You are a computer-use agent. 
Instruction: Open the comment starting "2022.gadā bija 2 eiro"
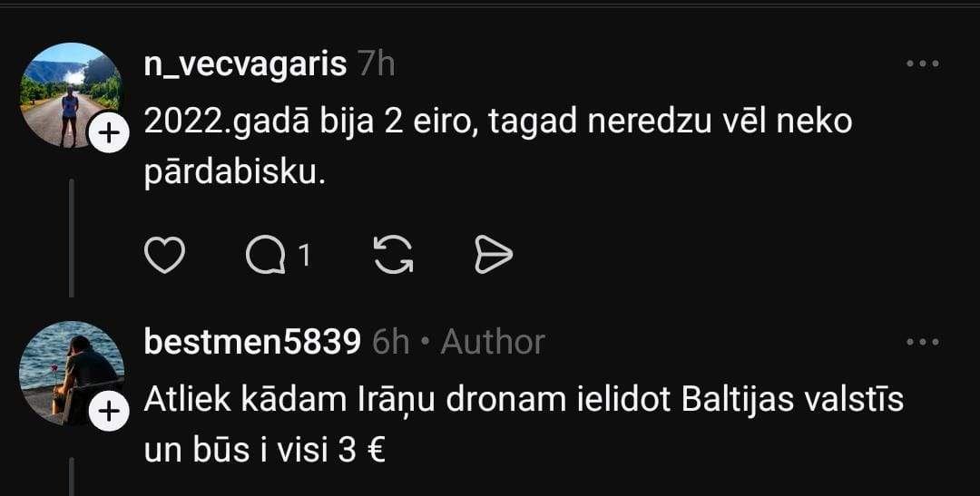click(498, 148)
